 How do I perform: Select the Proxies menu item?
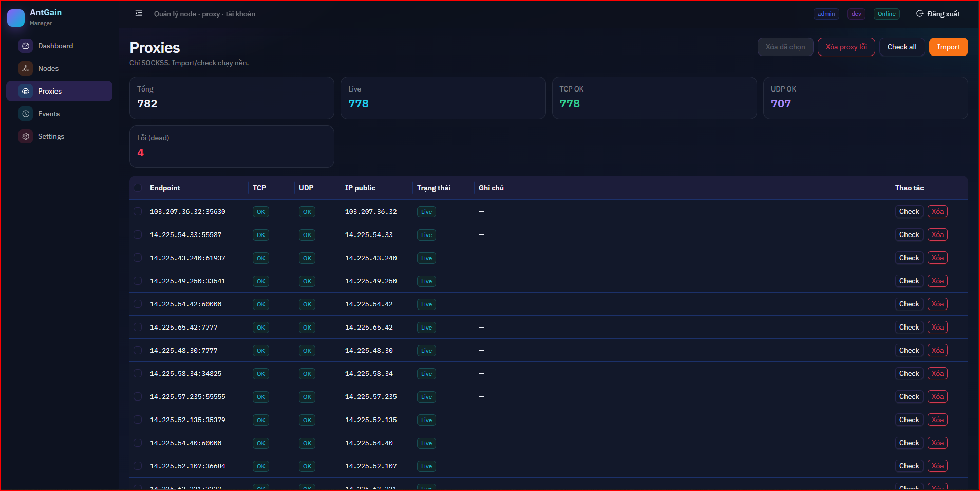[x=59, y=91]
